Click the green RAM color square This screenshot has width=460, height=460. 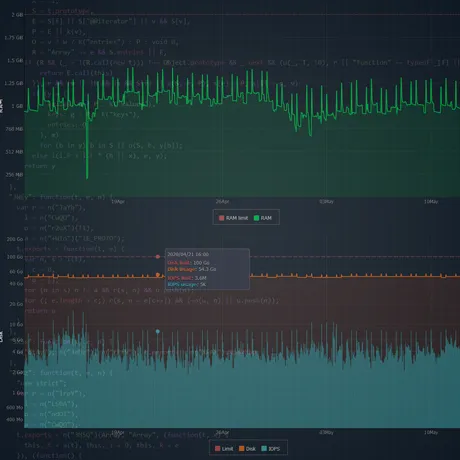tap(256, 218)
